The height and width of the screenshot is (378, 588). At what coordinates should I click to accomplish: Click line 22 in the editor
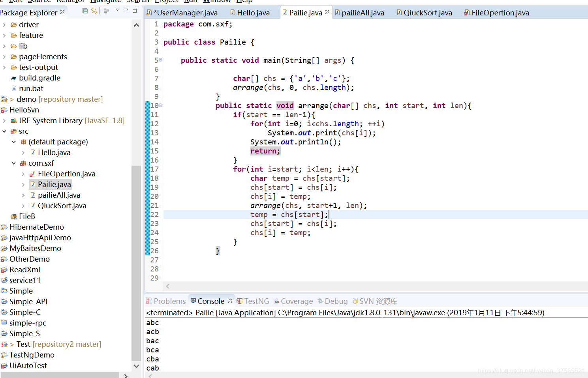375,215
